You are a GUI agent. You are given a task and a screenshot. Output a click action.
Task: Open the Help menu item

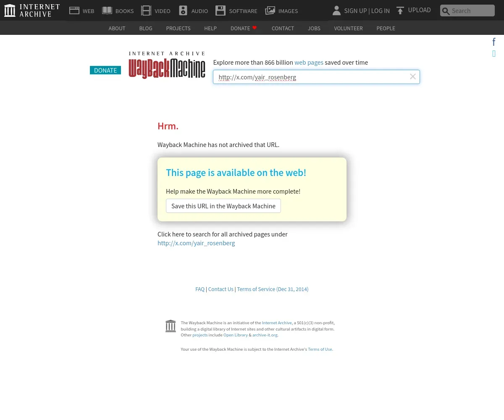210,28
